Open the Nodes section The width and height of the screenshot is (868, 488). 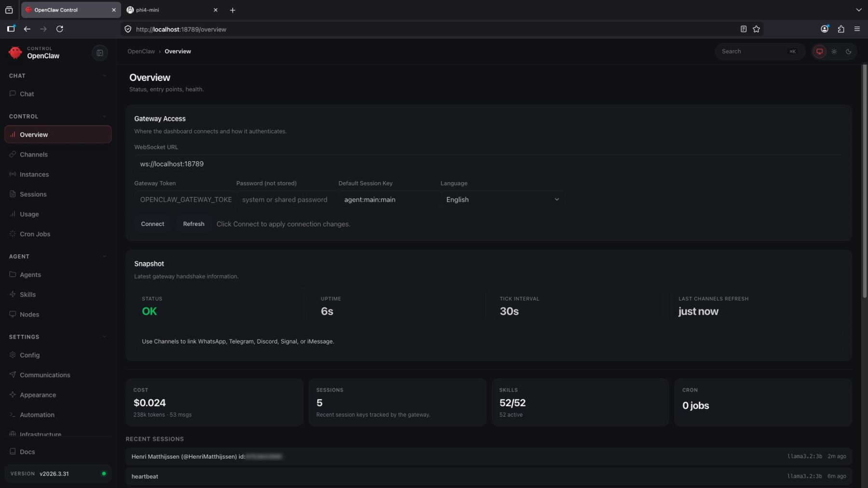point(29,315)
